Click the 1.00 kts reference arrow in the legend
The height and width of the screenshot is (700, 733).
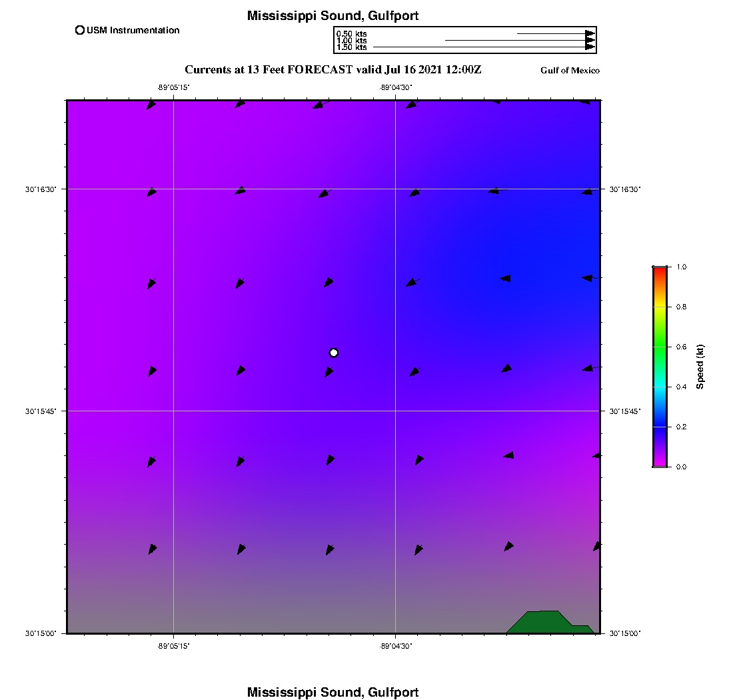520,40
